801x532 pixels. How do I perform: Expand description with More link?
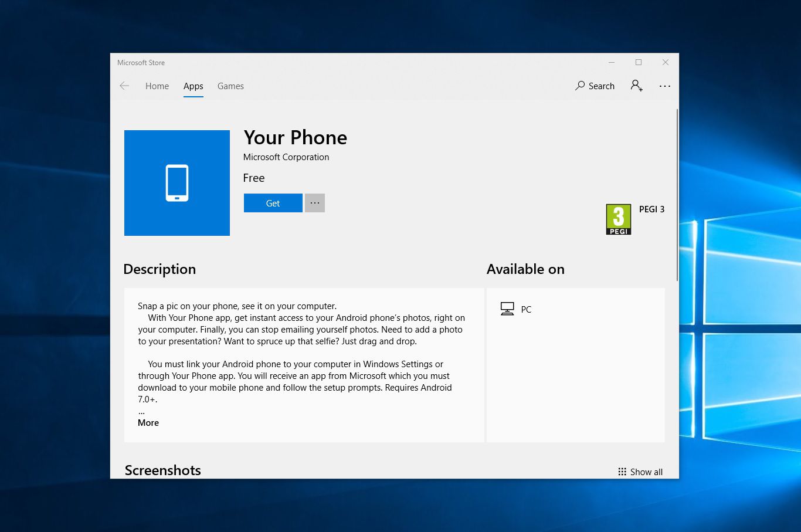point(148,423)
